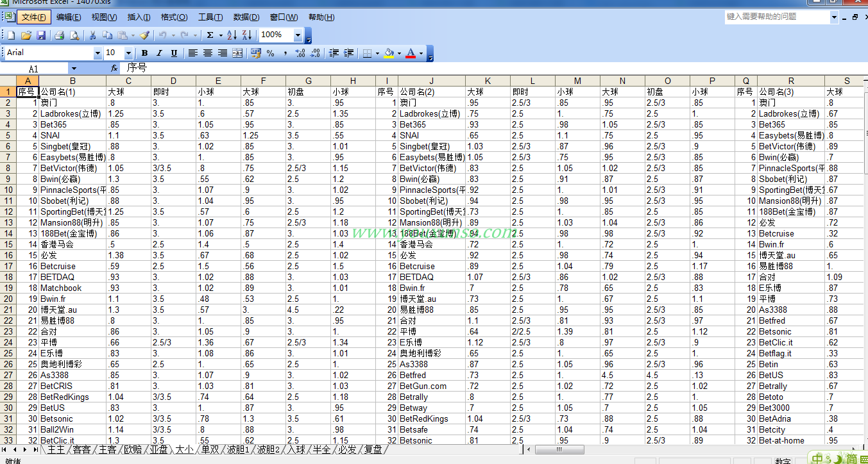Click the Insert Function fx button

(x=114, y=68)
